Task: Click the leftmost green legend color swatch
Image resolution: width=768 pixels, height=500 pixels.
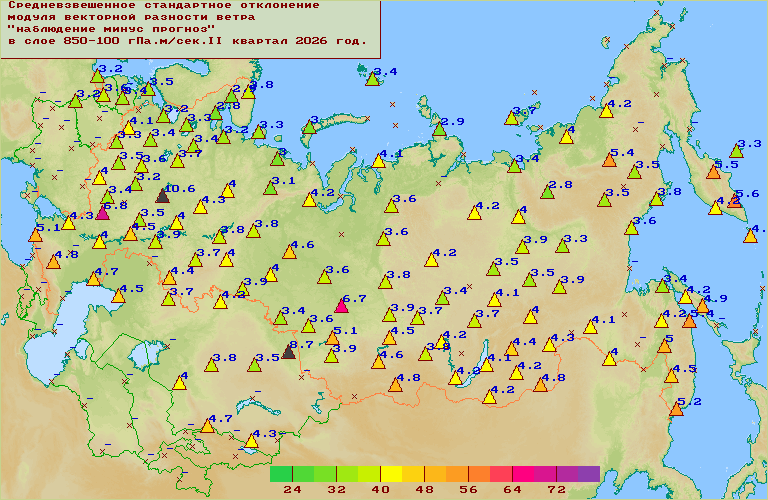Action: coord(281,474)
